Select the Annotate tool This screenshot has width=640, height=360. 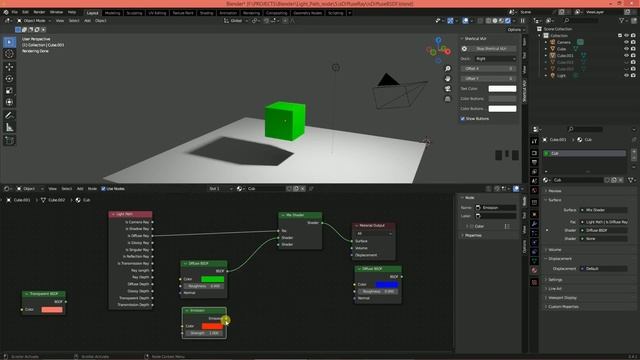click(x=9, y=116)
